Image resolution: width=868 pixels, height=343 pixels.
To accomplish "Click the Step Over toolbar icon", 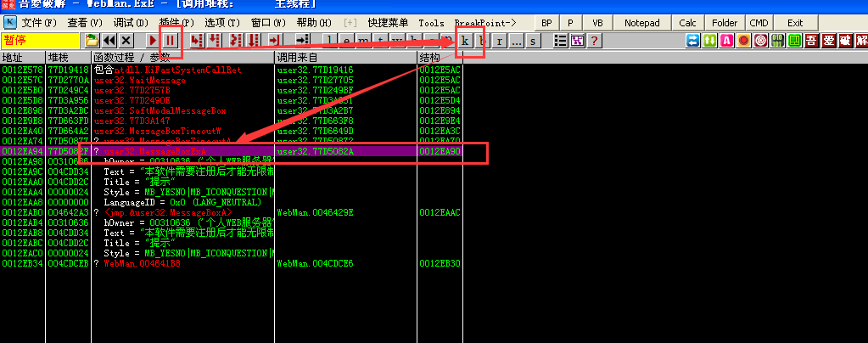I will [x=214, y=41].
